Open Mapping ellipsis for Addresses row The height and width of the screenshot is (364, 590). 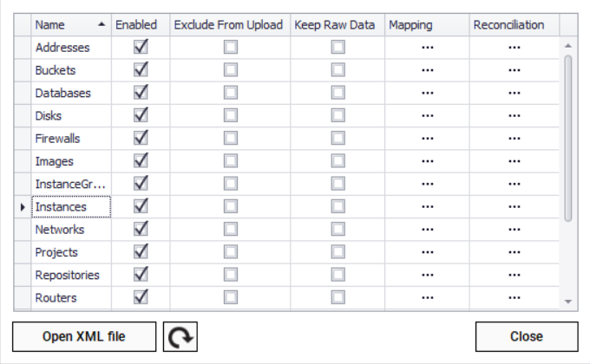(x=427, y=48)
